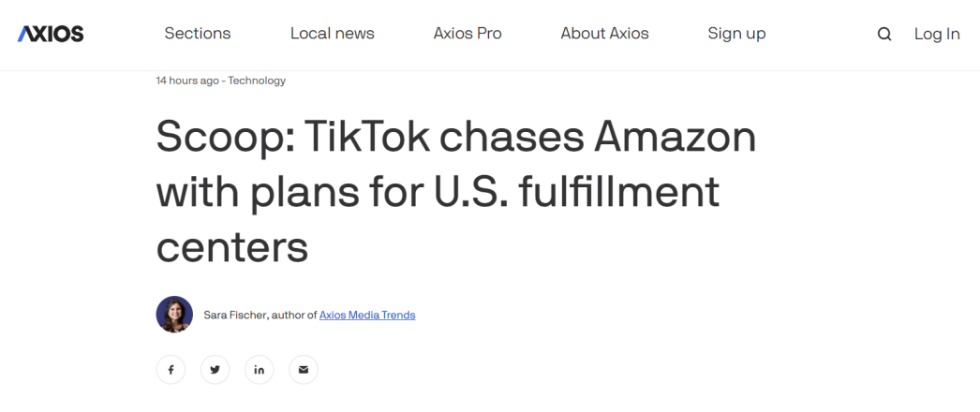Share article on LinkedIn

click(x=260, y=370)
